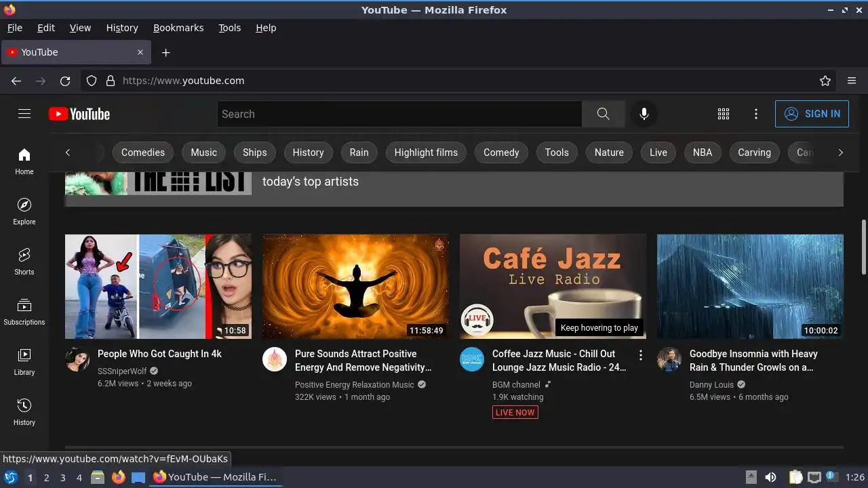868x488 pixels.
Task: Start voice search with microphone icon
Action: click(644, 114)
